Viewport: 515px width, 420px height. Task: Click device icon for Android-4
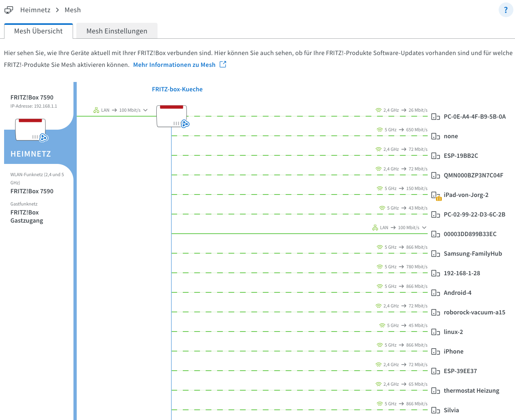[x=435, y=293]
